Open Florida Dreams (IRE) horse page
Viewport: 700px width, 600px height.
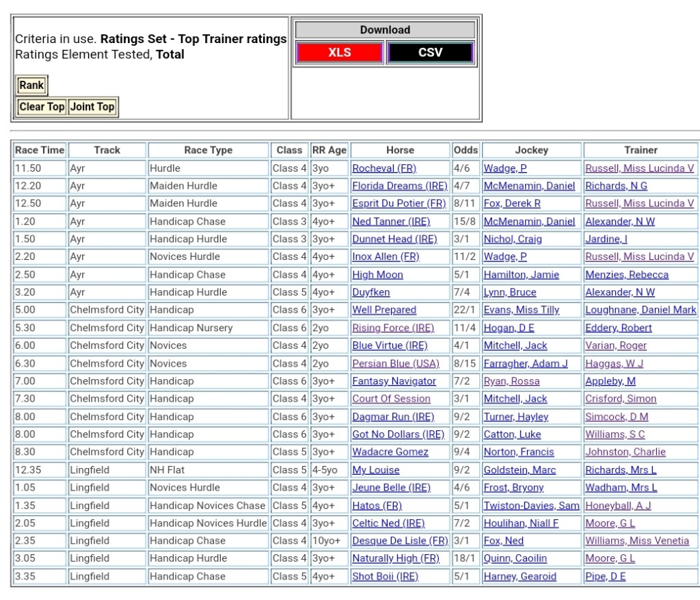[x=399, y=186]
